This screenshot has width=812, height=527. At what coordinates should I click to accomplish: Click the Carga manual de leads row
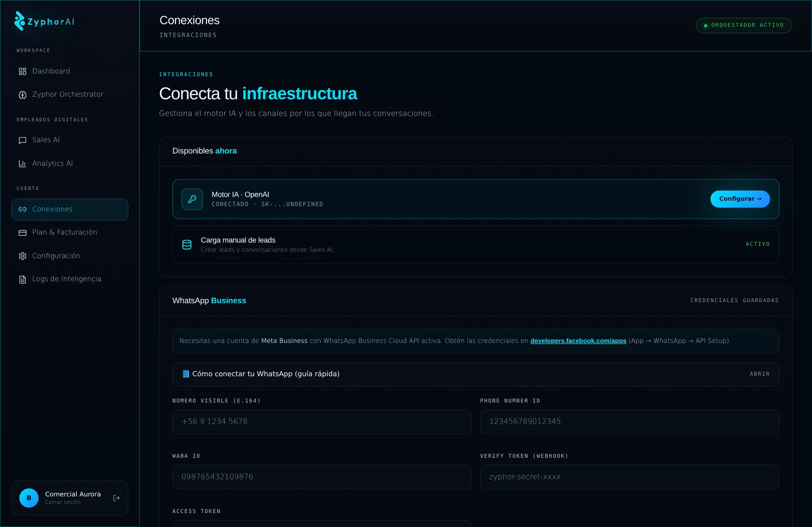pyautogui.click(x=476, y=244)
